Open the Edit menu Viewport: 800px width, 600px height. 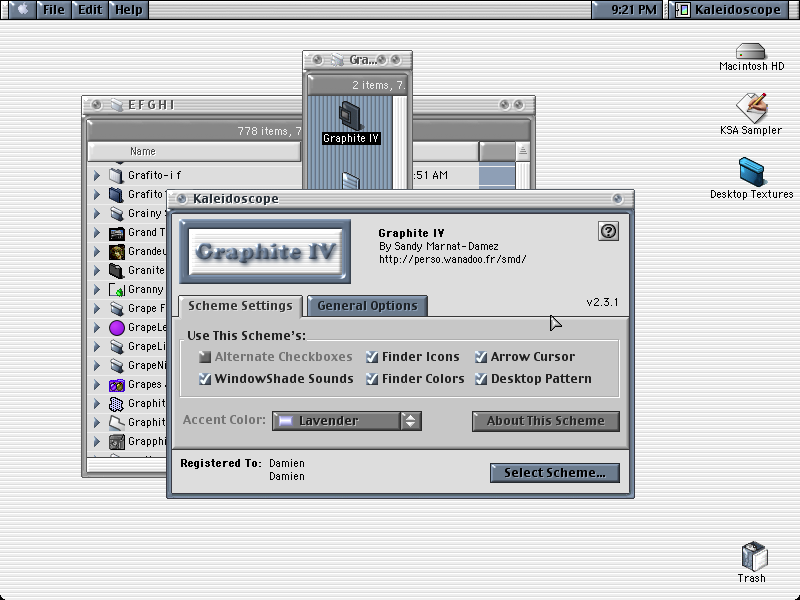coord(90,9)
